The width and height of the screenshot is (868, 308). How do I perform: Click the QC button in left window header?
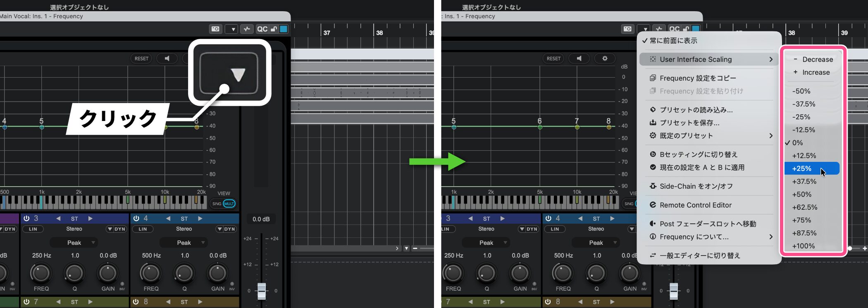click(262, 29)
